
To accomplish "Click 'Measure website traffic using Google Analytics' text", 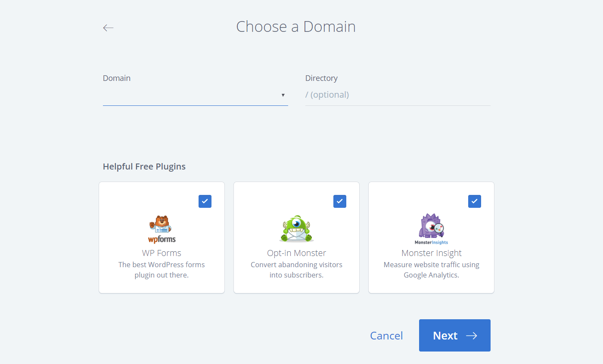I will click(432, 270).
